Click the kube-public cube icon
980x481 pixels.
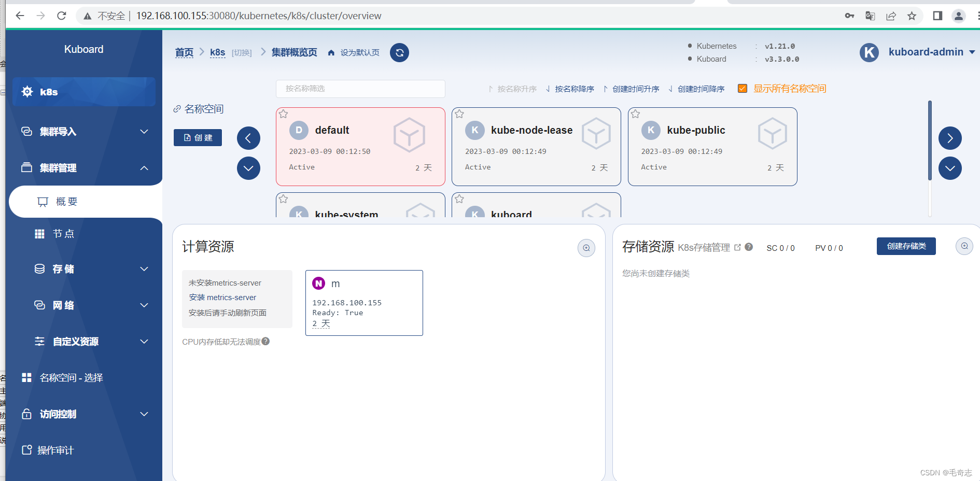[773, 134]
